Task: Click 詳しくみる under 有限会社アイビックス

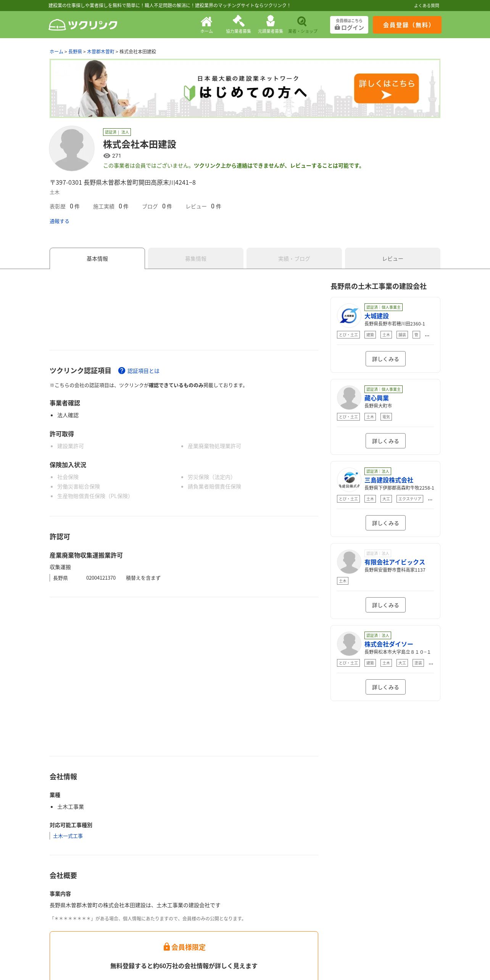Action: click(385, 605)
